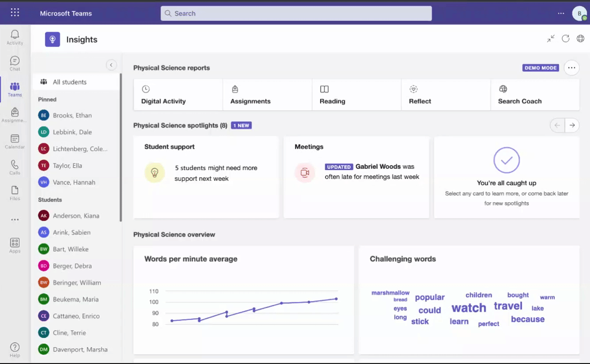Open the more options menu for Physical Science reports
The width and height of the screenshot is (590, 364).
(x=571, y=68)
